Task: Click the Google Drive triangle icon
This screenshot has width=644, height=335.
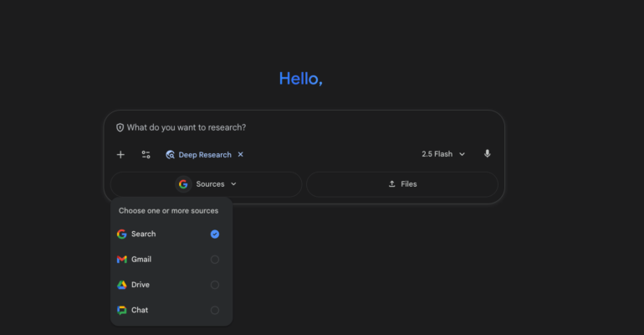Action: pyautogui.click(x=121, y=285)
